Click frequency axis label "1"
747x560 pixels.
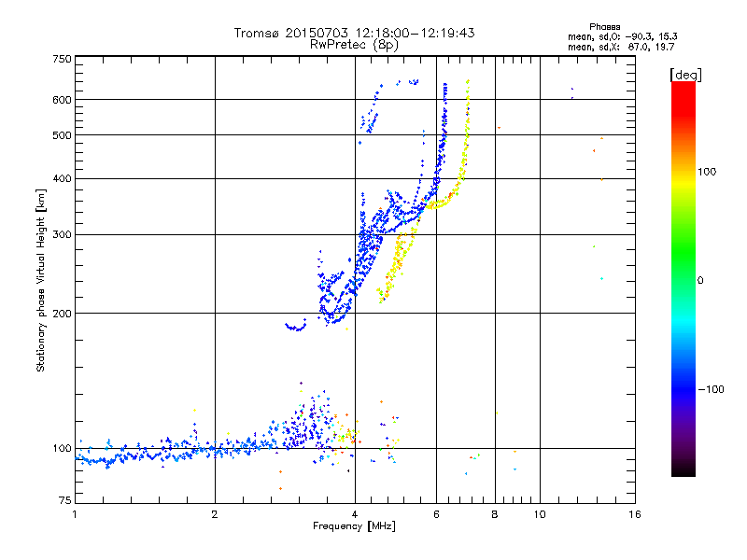[75, 514]
